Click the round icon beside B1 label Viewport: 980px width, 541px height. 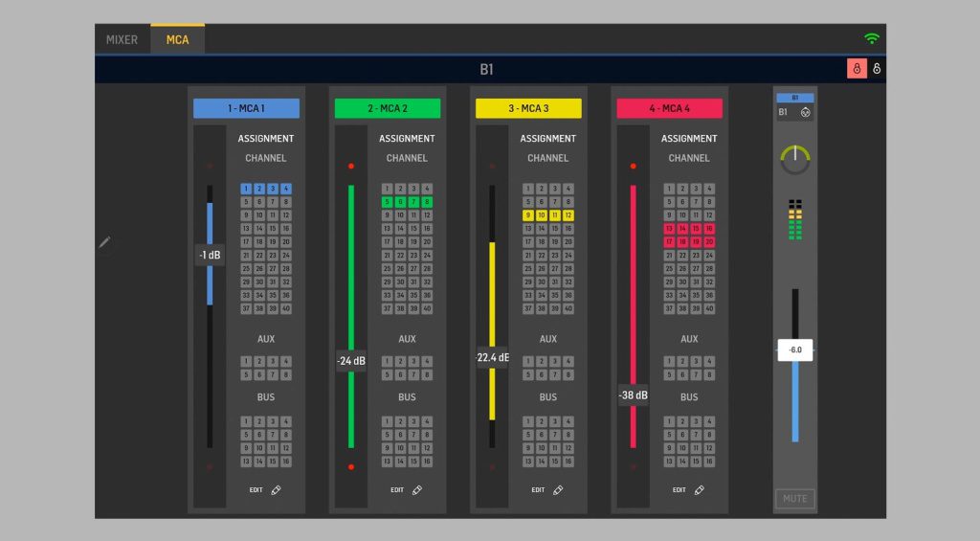pyautogui.click(x=805, y=112)
